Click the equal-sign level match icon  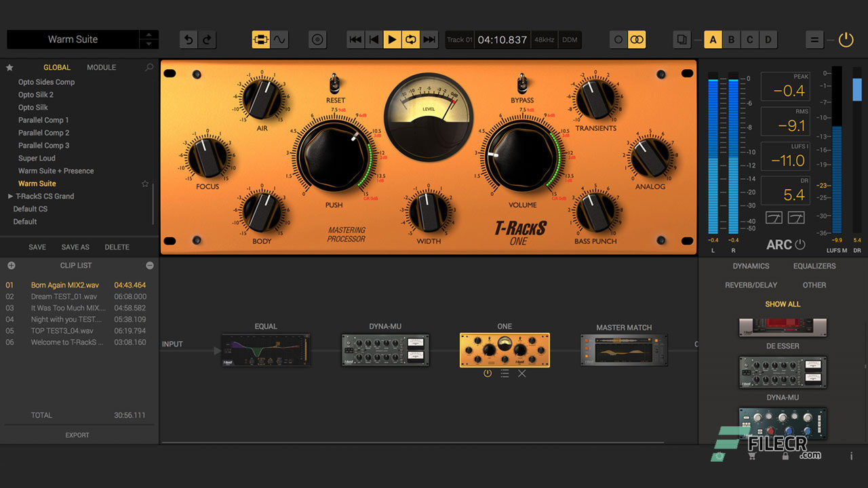(x=815, y=40)
